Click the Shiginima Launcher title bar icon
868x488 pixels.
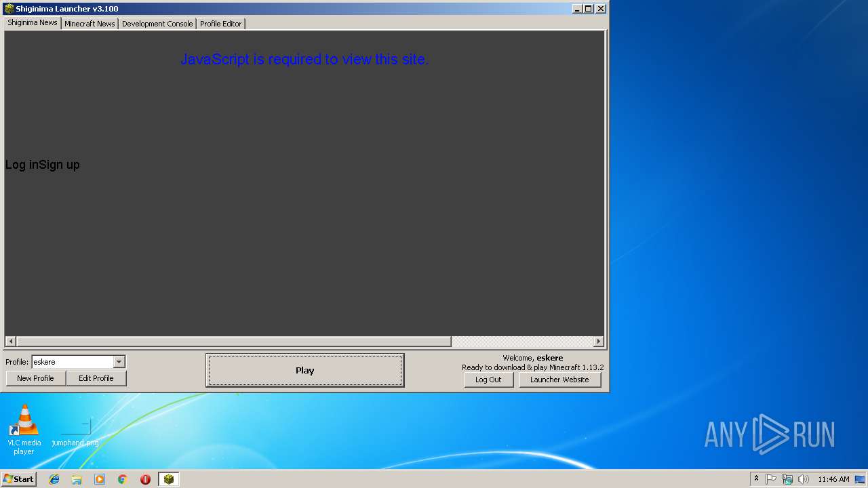(x=9, y=9)
